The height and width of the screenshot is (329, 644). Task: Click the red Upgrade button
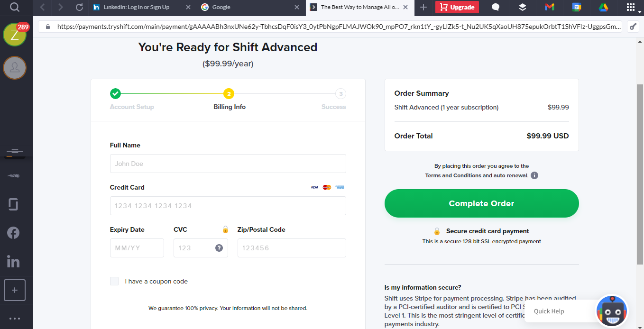(457, 7)
